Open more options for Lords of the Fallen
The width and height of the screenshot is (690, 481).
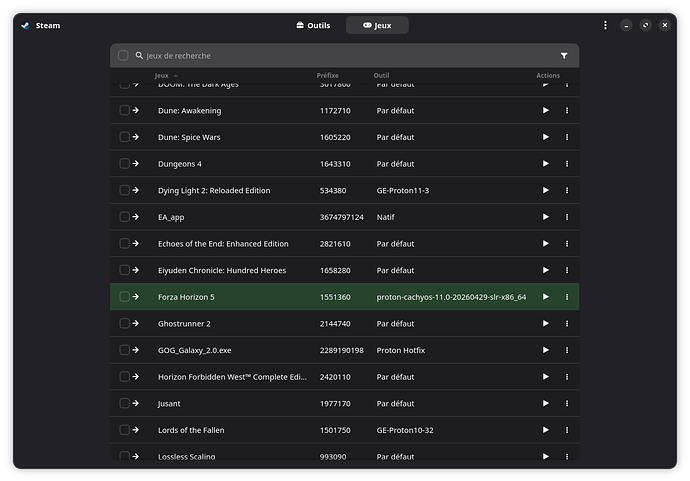(x=567, y=430)
